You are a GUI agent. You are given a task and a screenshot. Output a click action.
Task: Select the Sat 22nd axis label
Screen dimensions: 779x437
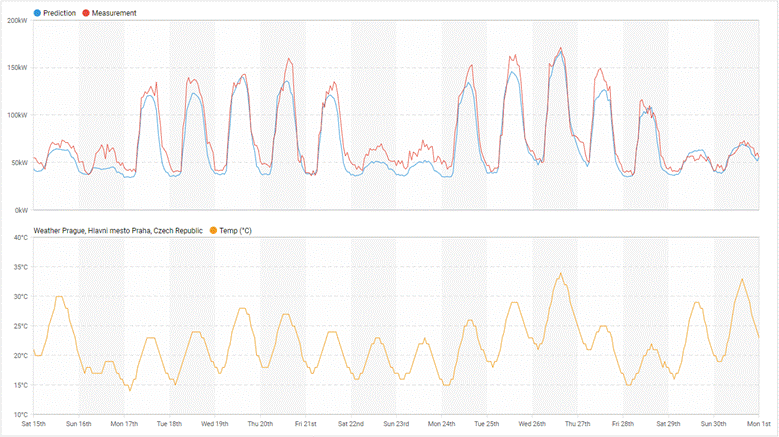351,424
